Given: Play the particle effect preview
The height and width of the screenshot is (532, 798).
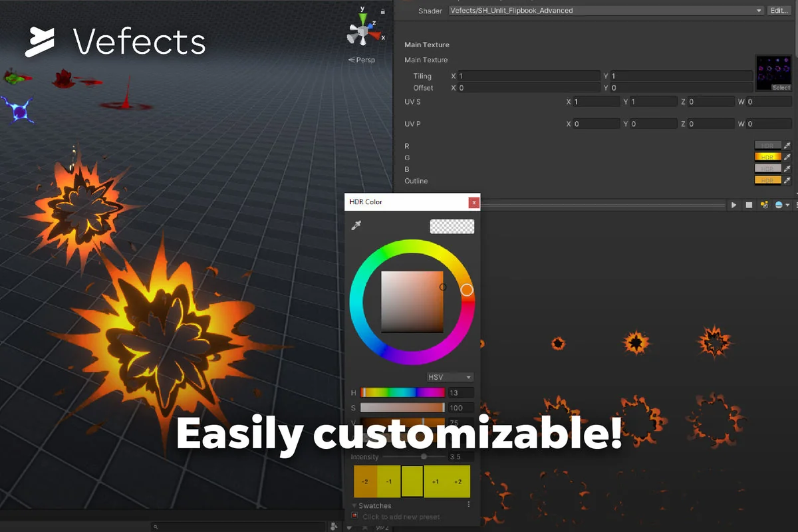Looking at the screenshot, I should pos(733,204).
